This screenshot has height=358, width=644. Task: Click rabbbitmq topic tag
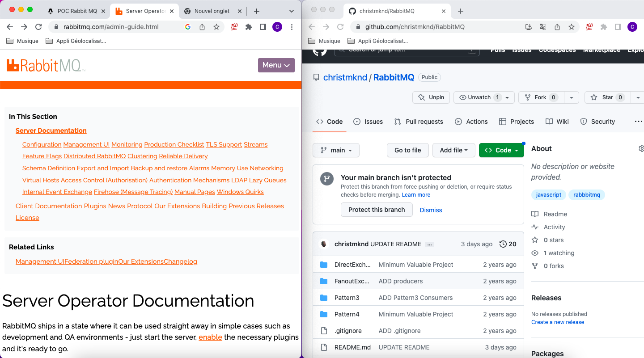point(587,195)
